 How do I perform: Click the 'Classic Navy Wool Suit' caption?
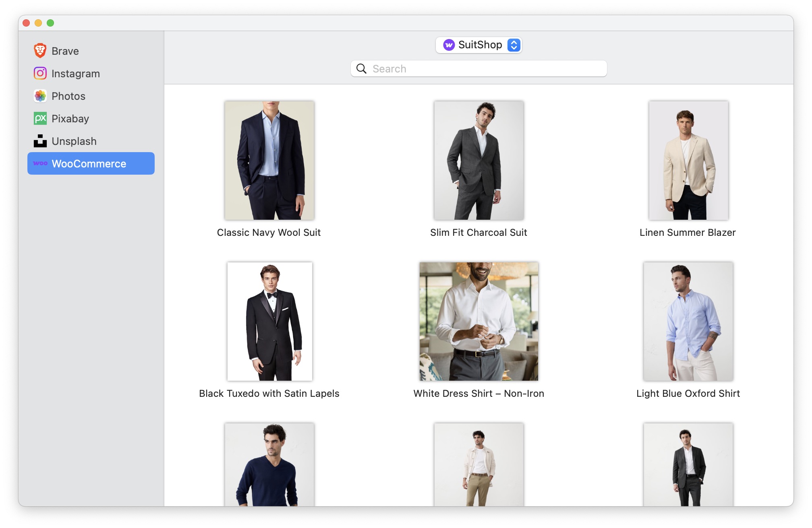click(x=269, y=233)
